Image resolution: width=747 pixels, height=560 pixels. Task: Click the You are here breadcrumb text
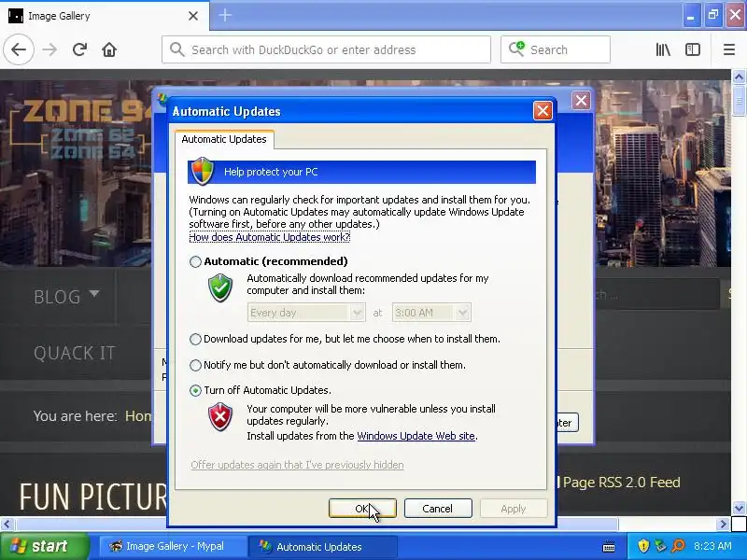pos(75,415)
